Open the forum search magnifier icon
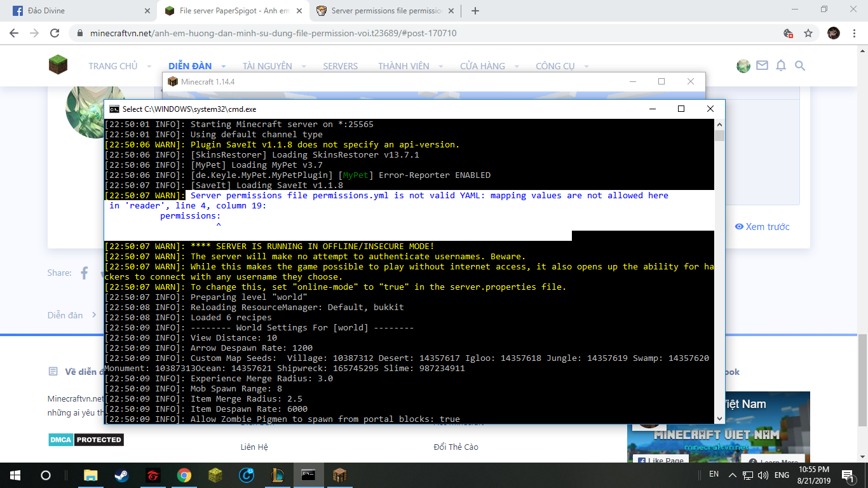The image size is (868, 488). (800, 65)
